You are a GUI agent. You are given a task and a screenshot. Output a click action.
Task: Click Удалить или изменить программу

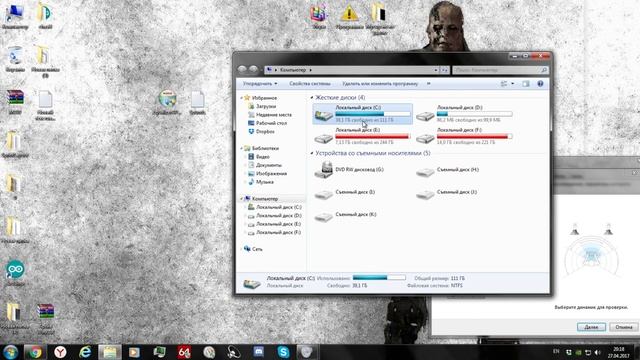point(380,84)
